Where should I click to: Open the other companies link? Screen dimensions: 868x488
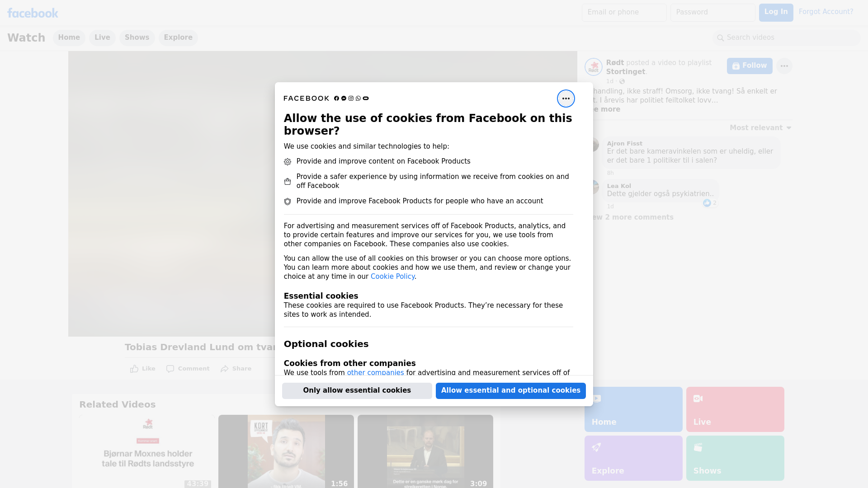click(x=375, y=373)
